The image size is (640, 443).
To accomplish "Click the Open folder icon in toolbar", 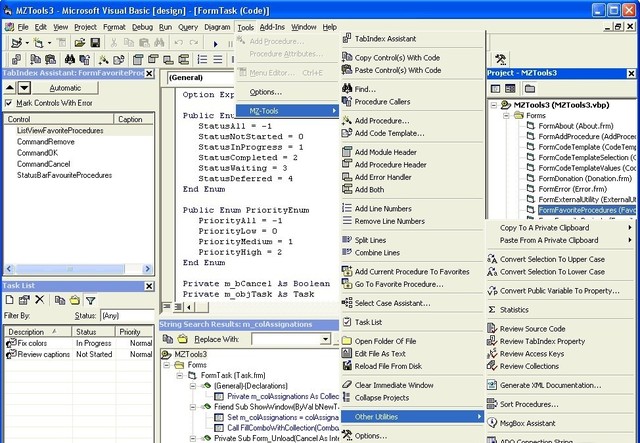I will pos(80,43).
